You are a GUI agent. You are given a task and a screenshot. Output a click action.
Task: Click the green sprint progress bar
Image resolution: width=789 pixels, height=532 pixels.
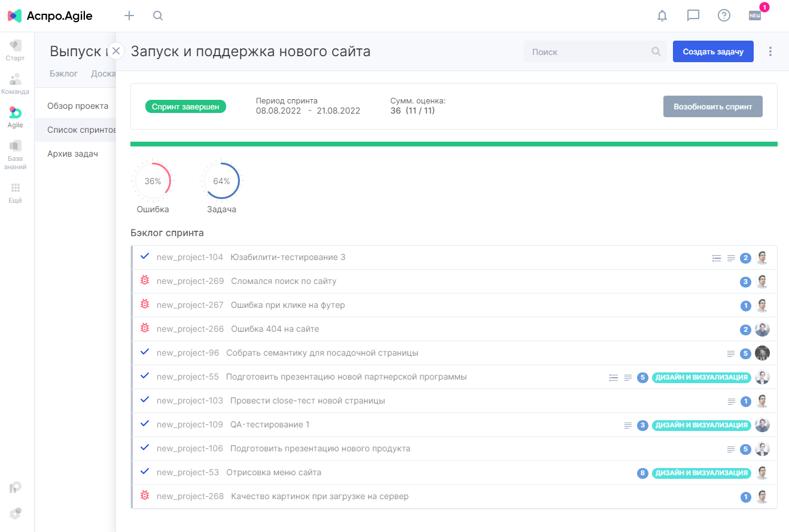[454, 144]
